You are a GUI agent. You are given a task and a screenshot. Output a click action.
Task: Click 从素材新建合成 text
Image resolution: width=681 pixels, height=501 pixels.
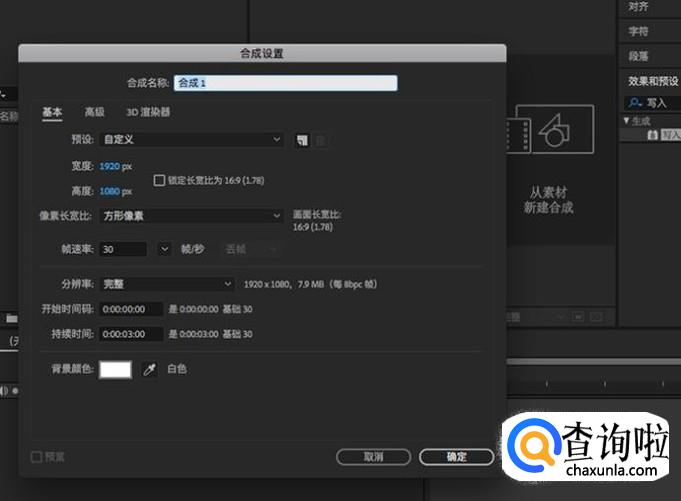[549, 200]
